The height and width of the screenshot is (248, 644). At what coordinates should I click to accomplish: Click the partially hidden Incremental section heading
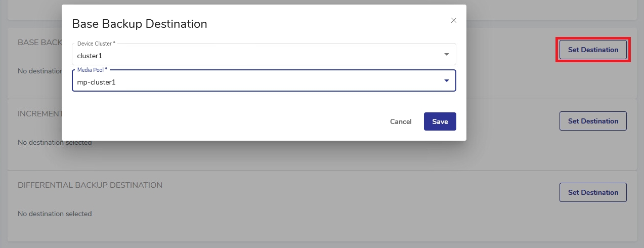click(x=39, y=114)
